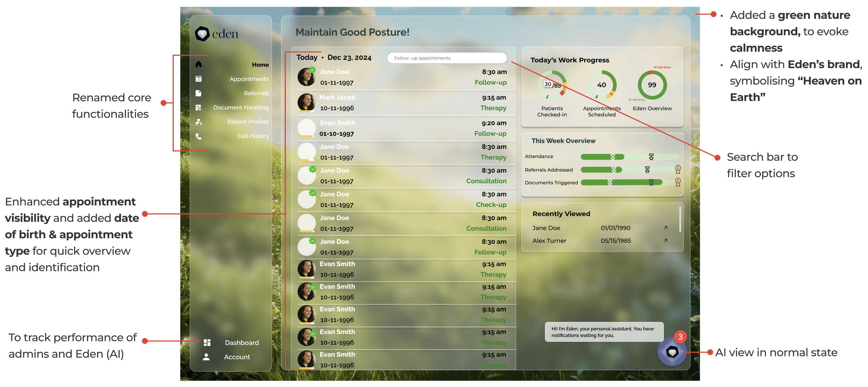Viewport: 868px width, 387px height.
Task: Click the Referrals document icon
Action: pos(199,93)
